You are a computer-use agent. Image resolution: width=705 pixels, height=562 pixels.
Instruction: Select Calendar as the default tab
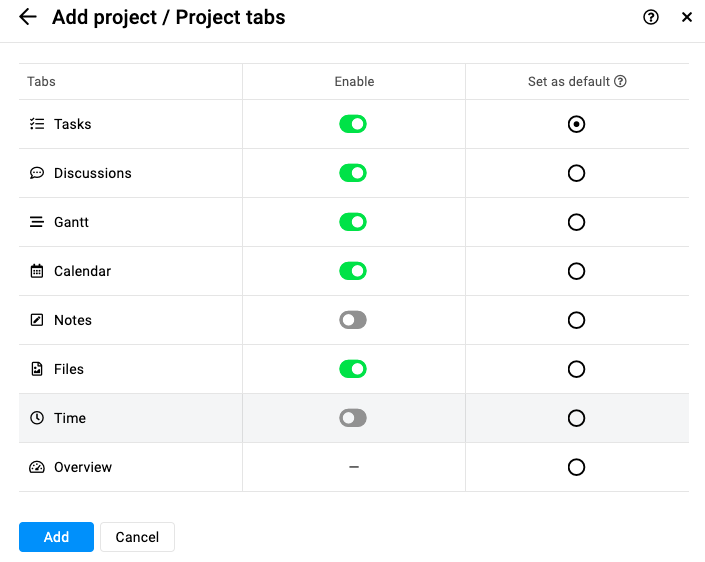tap(576, 271)
